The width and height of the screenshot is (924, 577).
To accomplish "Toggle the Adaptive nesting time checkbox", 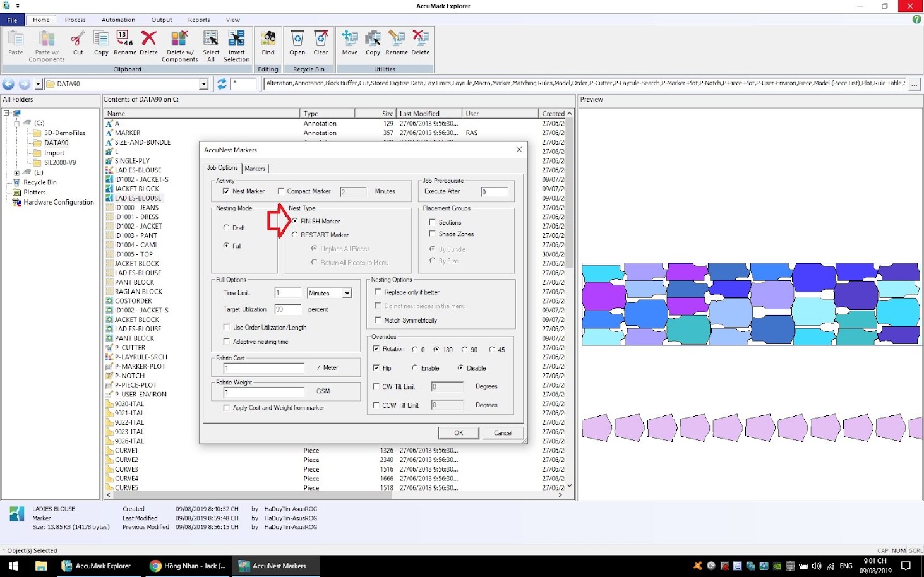I will (x=226, y=342).
